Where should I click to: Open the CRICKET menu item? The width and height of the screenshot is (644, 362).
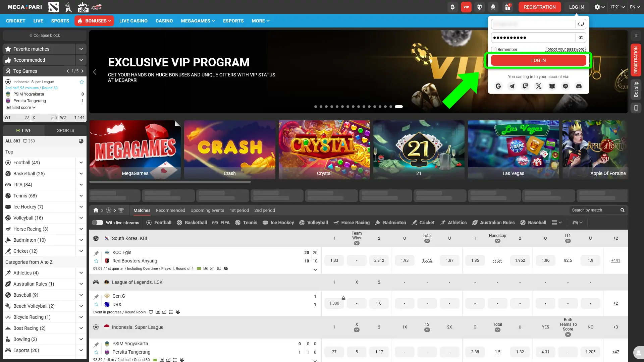(x=16, y=21)
